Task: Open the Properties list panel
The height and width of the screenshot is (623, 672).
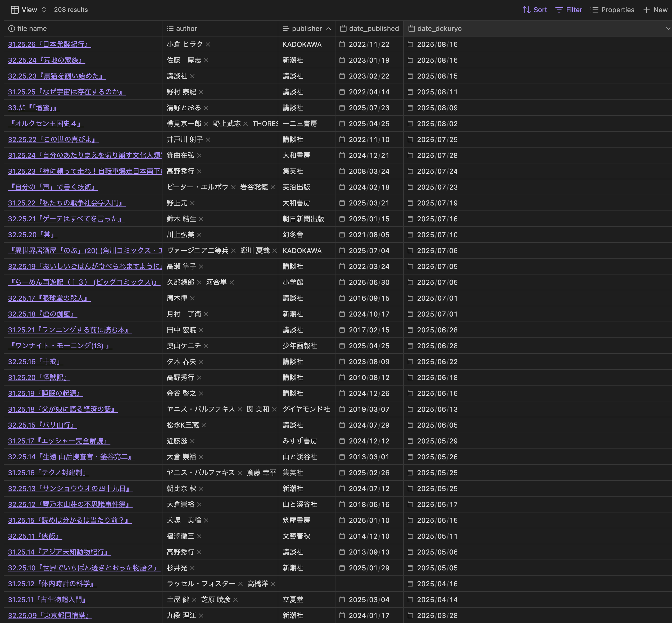Action: point(612,10)
